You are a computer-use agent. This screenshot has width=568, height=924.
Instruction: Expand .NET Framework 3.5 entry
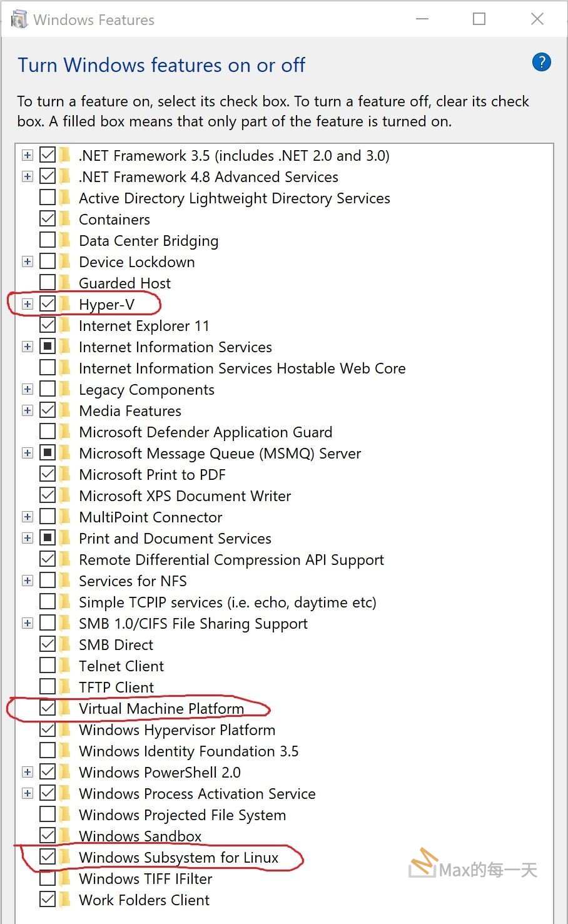27,155
